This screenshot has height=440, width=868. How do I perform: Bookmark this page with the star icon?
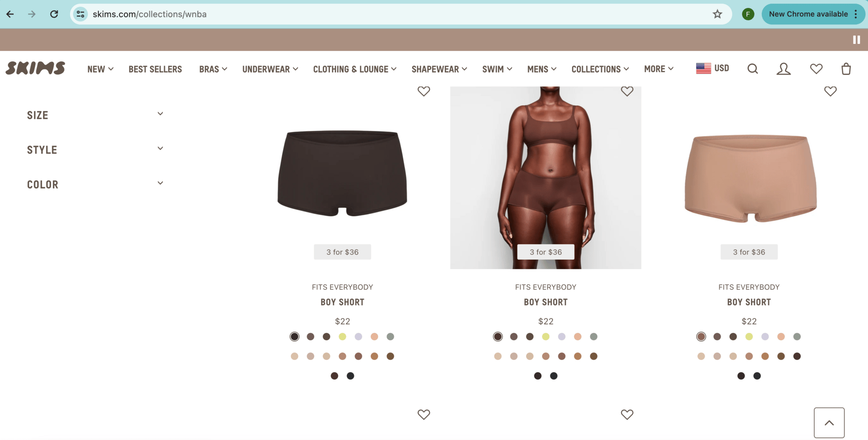[717, 14]
